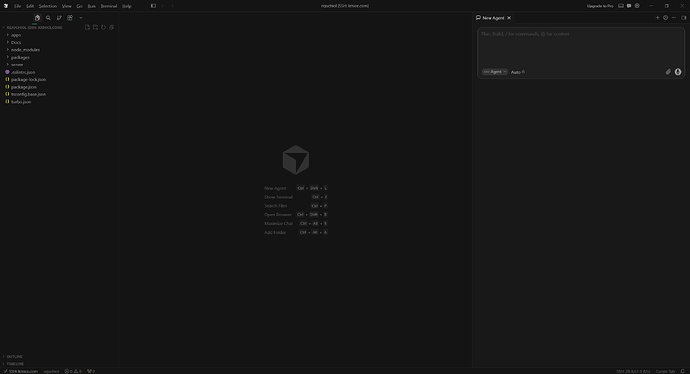
Task: Open the File menu
Action: (18, 6)
